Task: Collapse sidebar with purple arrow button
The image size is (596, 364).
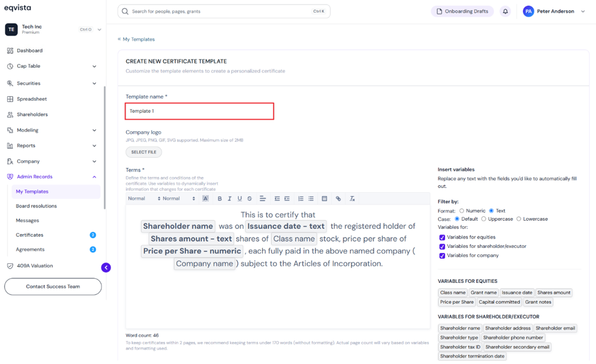Action: pyautogui.click(x=106, y=268)
